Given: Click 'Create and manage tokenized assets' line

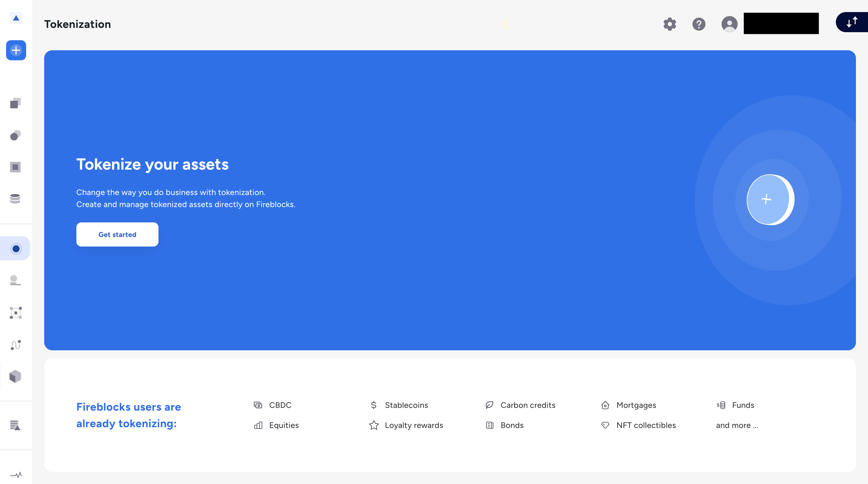Looking at the screenshot, I should click(186, 204).
